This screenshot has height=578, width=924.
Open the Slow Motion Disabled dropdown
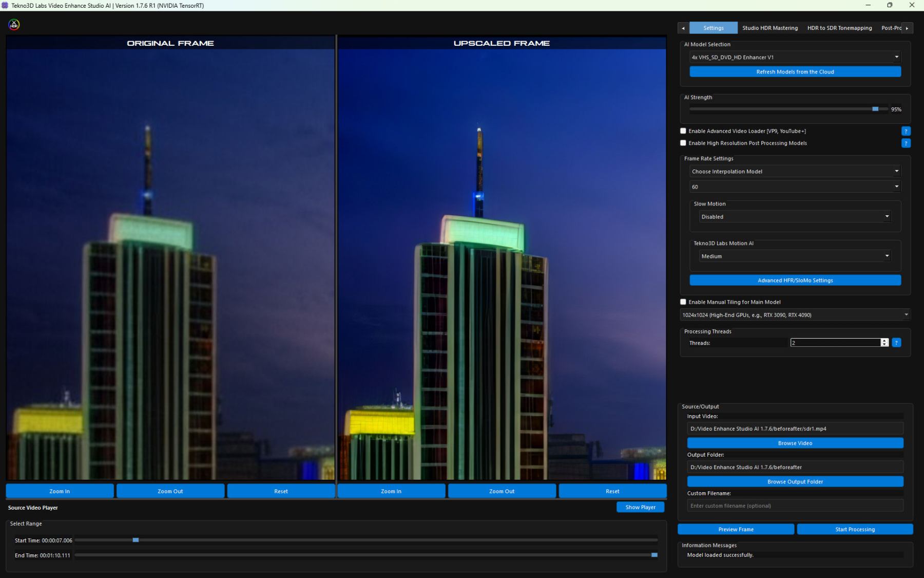coord(795,217)
